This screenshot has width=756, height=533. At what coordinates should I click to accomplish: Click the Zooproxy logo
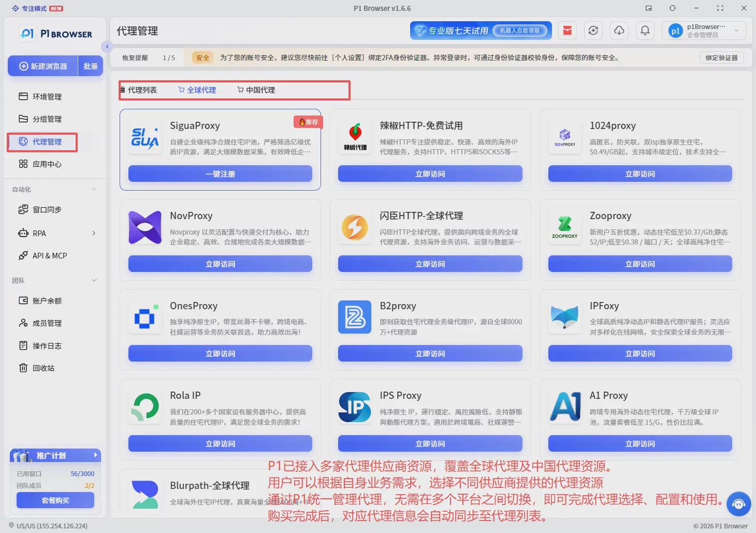(x=564, y=227)
